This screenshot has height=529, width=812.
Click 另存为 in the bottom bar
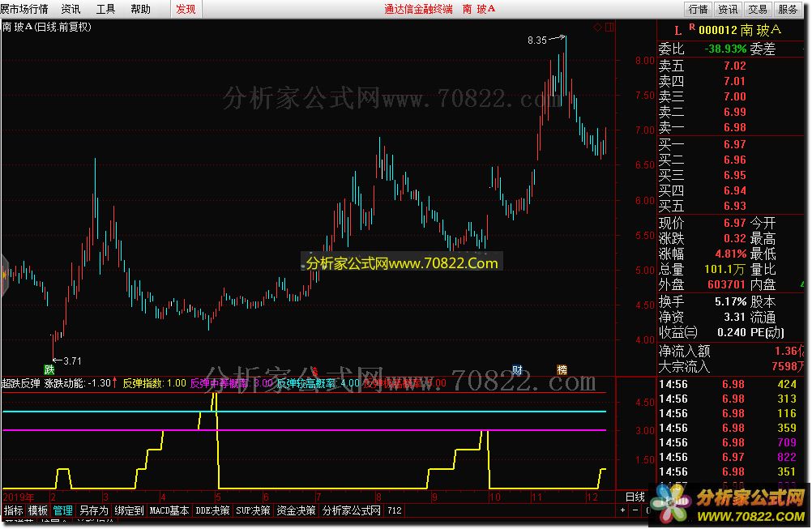click(x=93, y=510)
